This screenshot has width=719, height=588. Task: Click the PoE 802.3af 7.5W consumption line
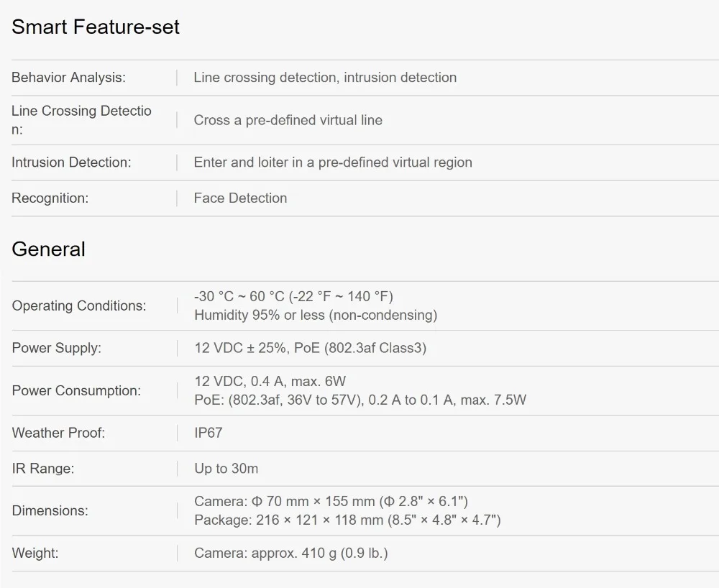[359, 400]
